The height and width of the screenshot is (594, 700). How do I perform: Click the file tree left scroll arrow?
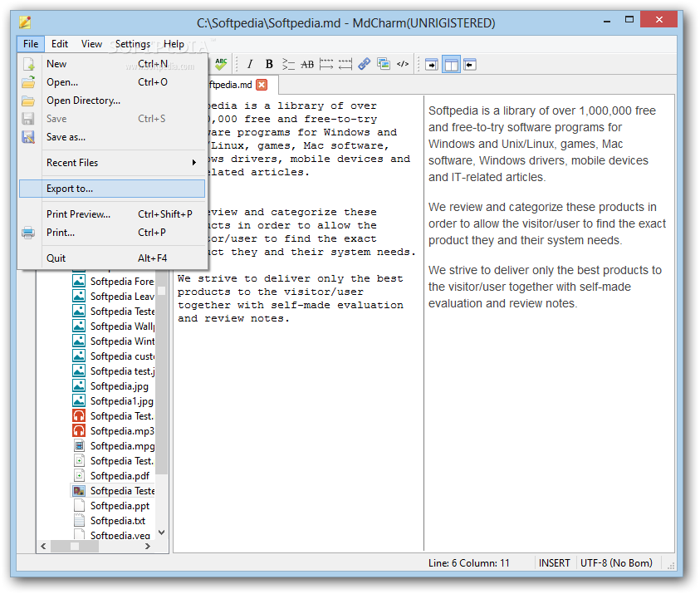[x=43, y=546]
